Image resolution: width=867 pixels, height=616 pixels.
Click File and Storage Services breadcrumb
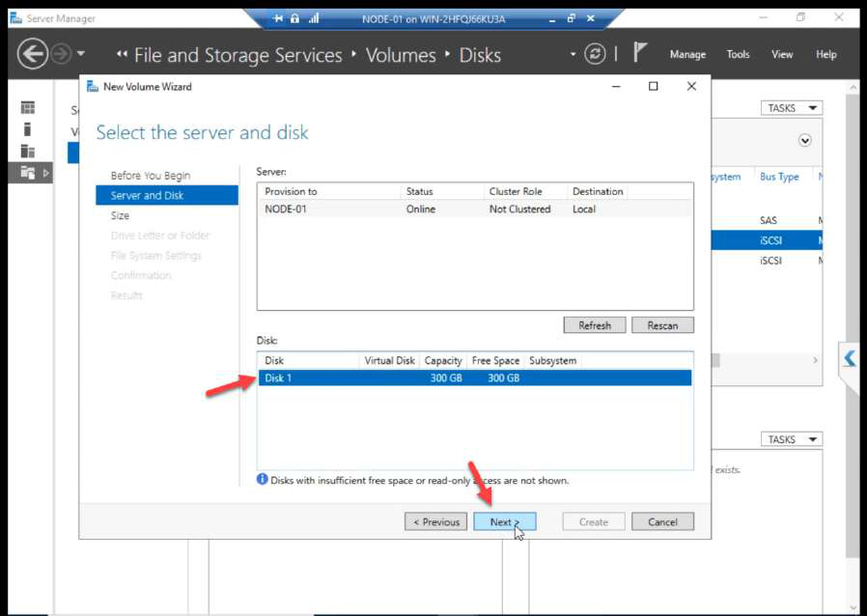point(238,55)
